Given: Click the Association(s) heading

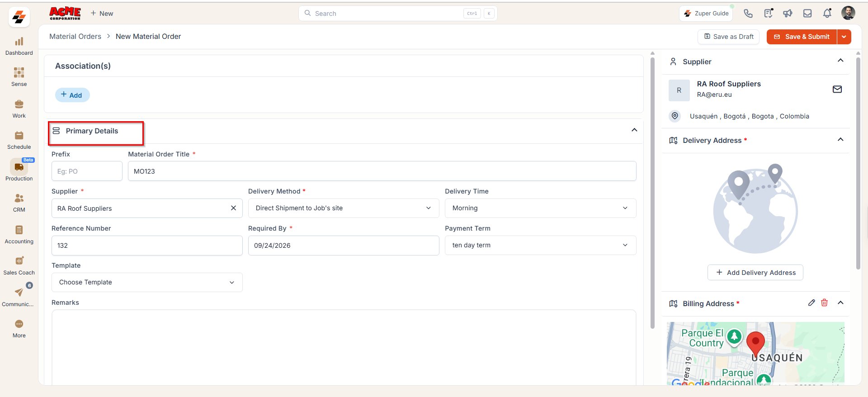Looking at the screenshot, I should (83, 66).
